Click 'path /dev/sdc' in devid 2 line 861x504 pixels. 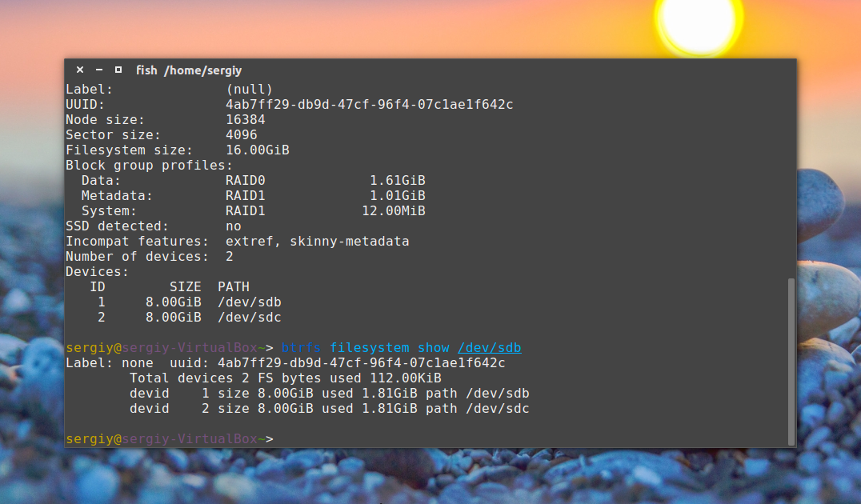(x=477, y=409)
